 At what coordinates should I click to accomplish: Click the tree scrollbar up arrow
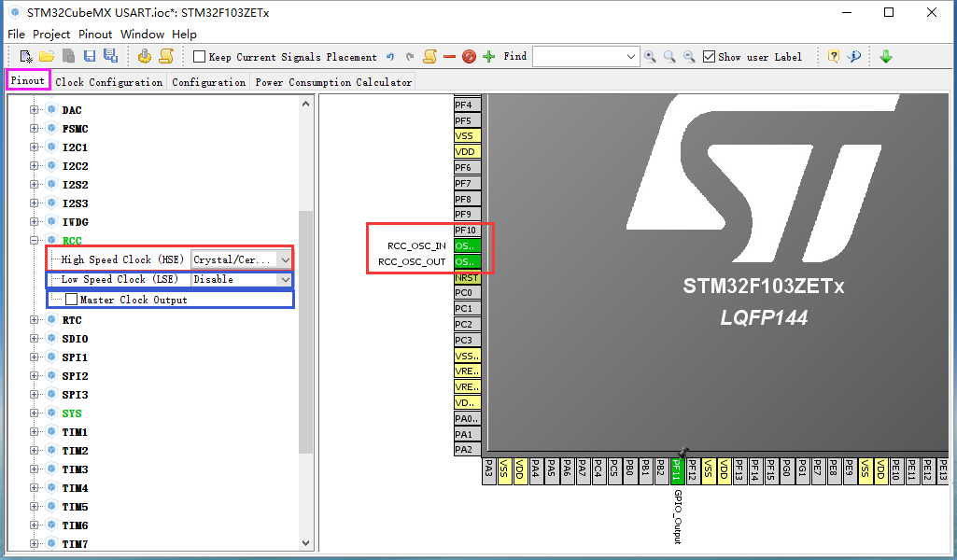coord(306,104)
